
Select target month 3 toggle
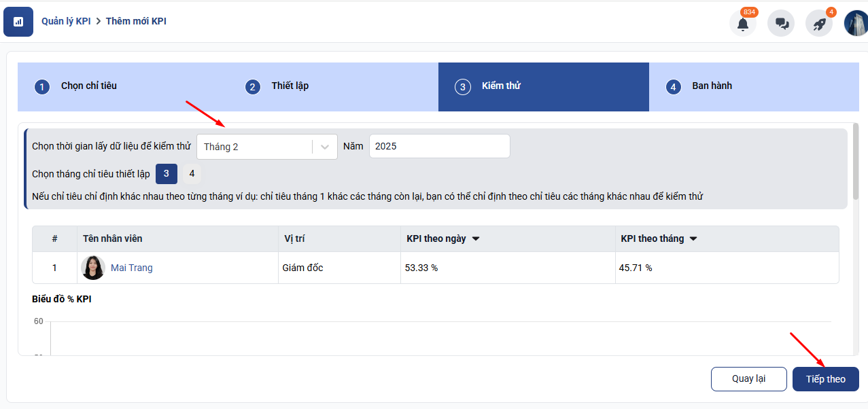(x=167, y=174)
